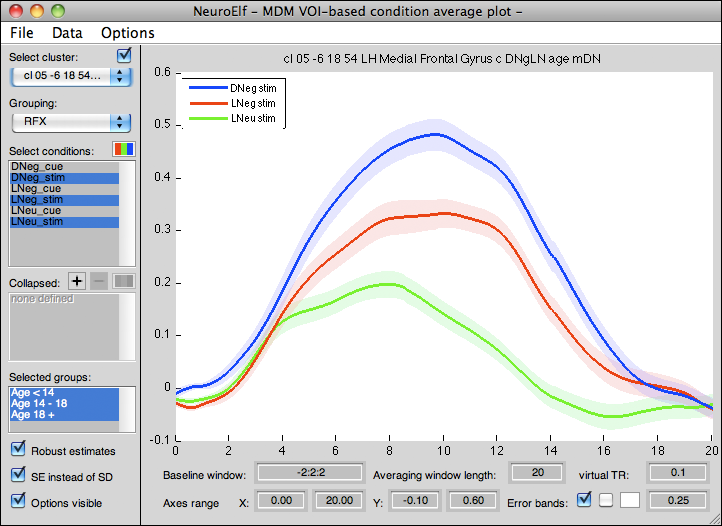Screen dimensions: 722x526
Task: Uncheck the Error bands checkbox
Action: 585,500
